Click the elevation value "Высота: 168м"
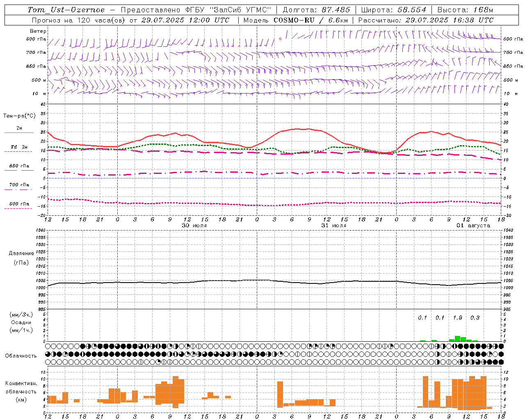 point(465,10)
